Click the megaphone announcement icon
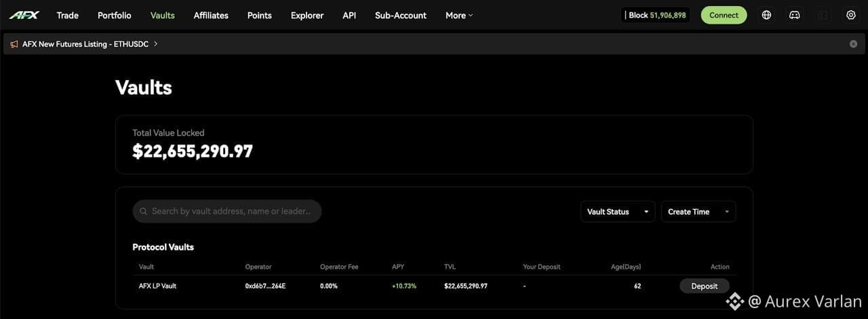Image resolution: width=868 pixels, height=319 pixels. point(14,44)
